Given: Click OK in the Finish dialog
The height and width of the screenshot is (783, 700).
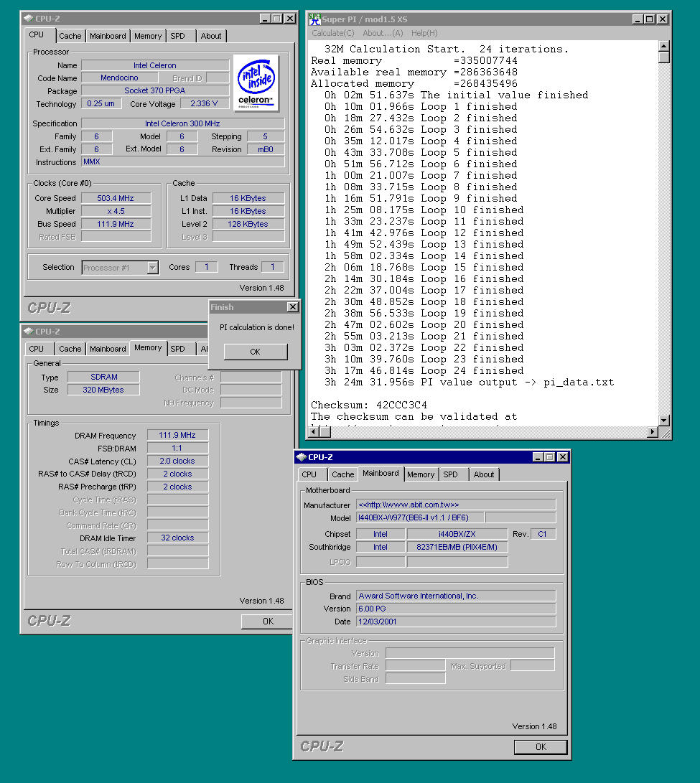Looking at the screenshot, I should click(256, 352).
